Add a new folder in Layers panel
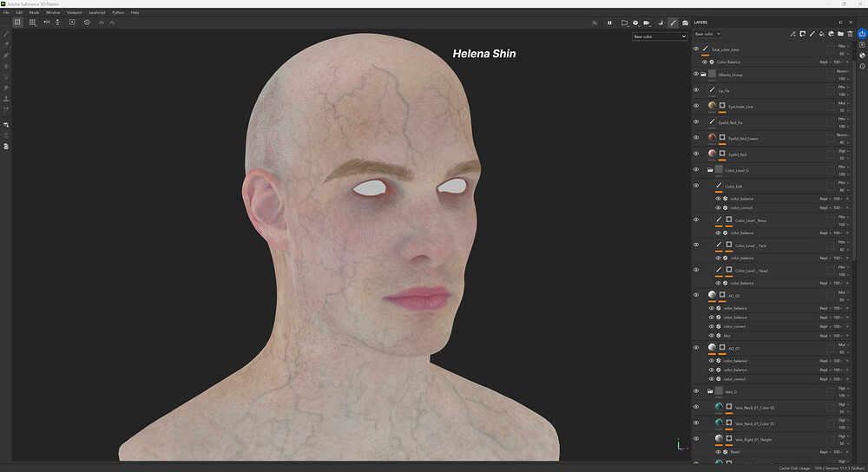 click(x=840, y=35)
